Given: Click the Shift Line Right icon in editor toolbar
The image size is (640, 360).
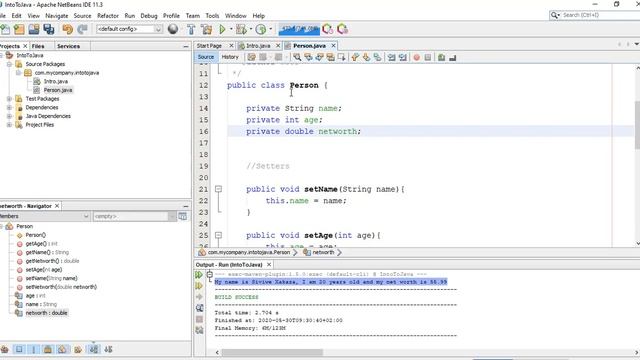Looking at the screenshot, I should click(x=403, y=58).
